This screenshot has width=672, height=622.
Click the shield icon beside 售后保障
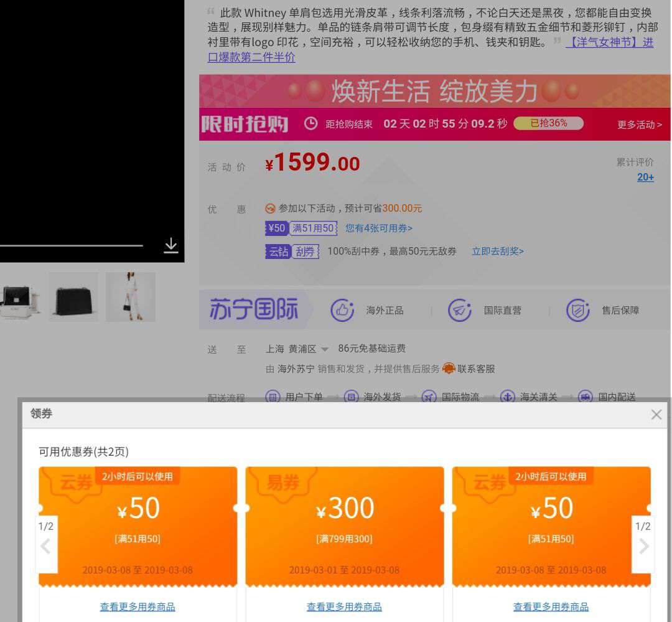(577, 309)
